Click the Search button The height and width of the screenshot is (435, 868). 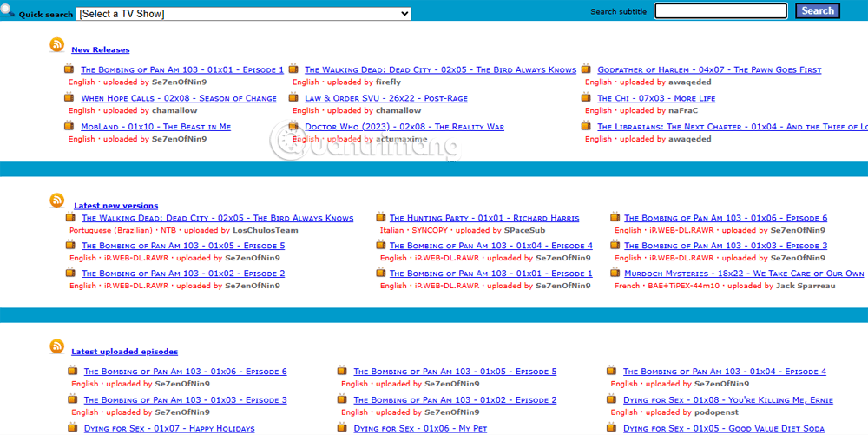point(818,11)
